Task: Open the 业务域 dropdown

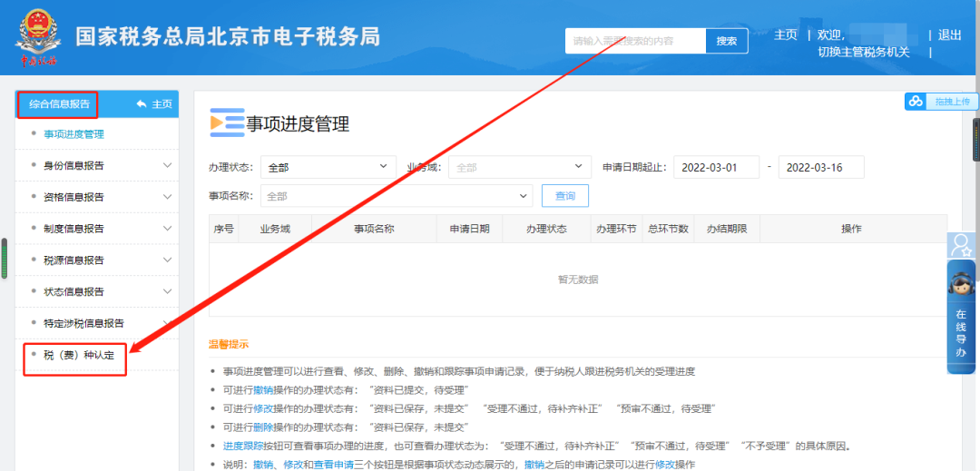Action: tap(520, 167)
